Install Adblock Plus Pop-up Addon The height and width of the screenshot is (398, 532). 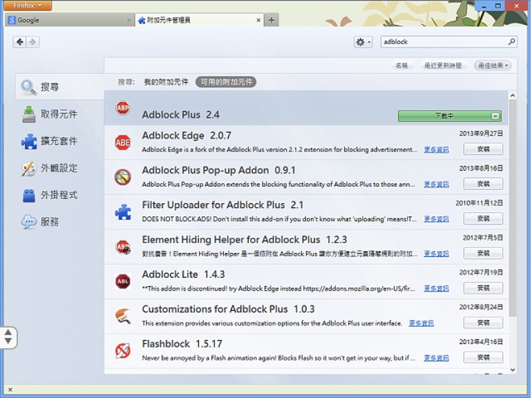pyautogui.click(x=483, y=184)
